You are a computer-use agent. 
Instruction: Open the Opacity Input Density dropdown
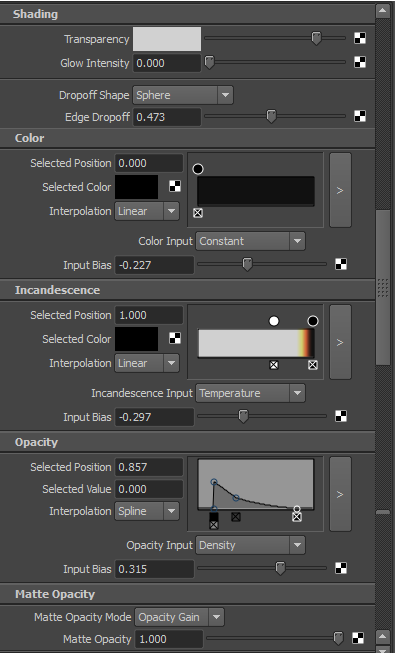[250, 545]
